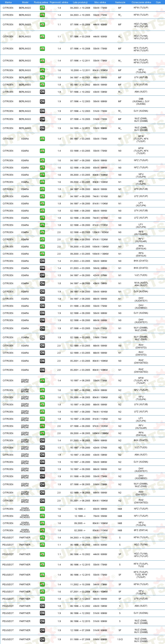Click the Pojemność silnika column header
165x644 pixels.
(59, 2)
